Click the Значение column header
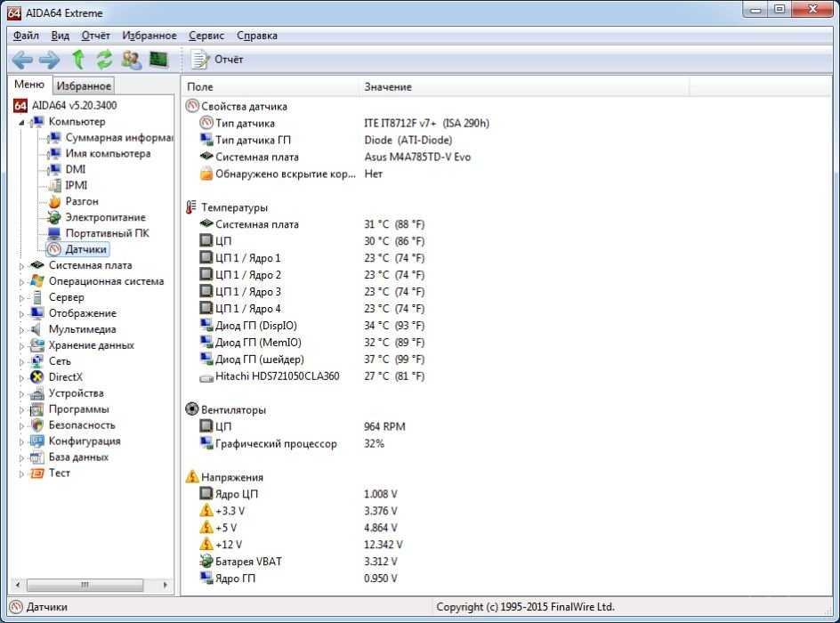Image resolution: width=840 pixels, height=623 pixels. pyautogui.click(x=524, y=87)
